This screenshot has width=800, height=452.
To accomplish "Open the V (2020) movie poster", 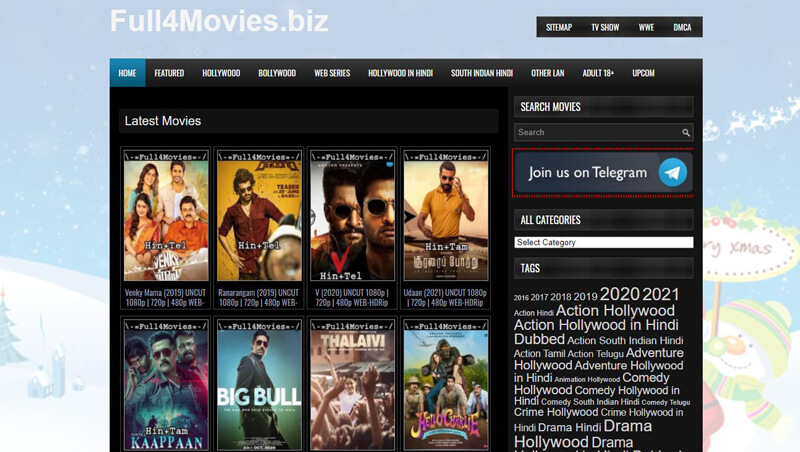I will [352, 216].
